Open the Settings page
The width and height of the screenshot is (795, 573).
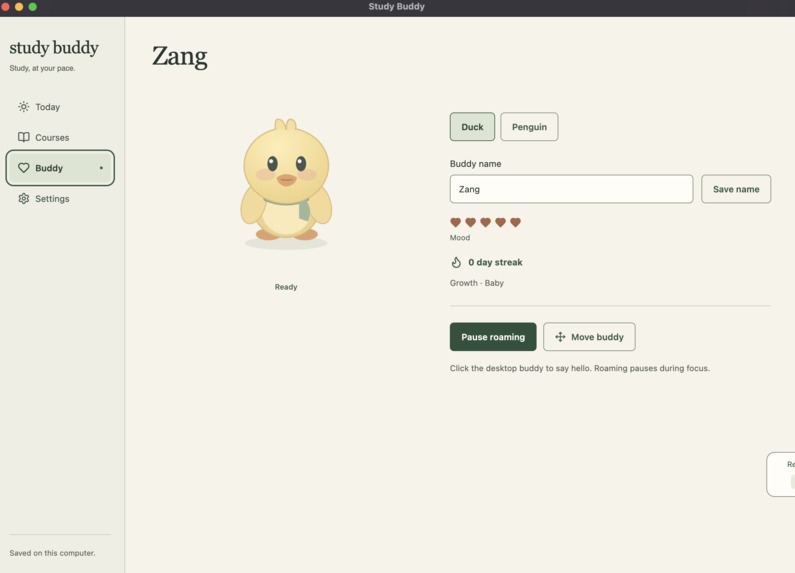click(60, 199)
